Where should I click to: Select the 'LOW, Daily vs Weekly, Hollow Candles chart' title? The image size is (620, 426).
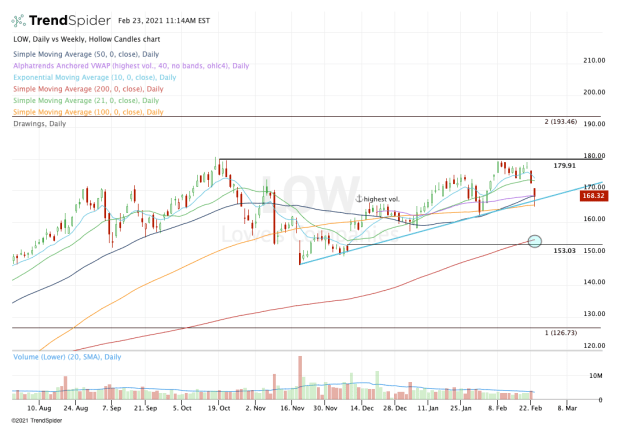(x=87, y=39)
